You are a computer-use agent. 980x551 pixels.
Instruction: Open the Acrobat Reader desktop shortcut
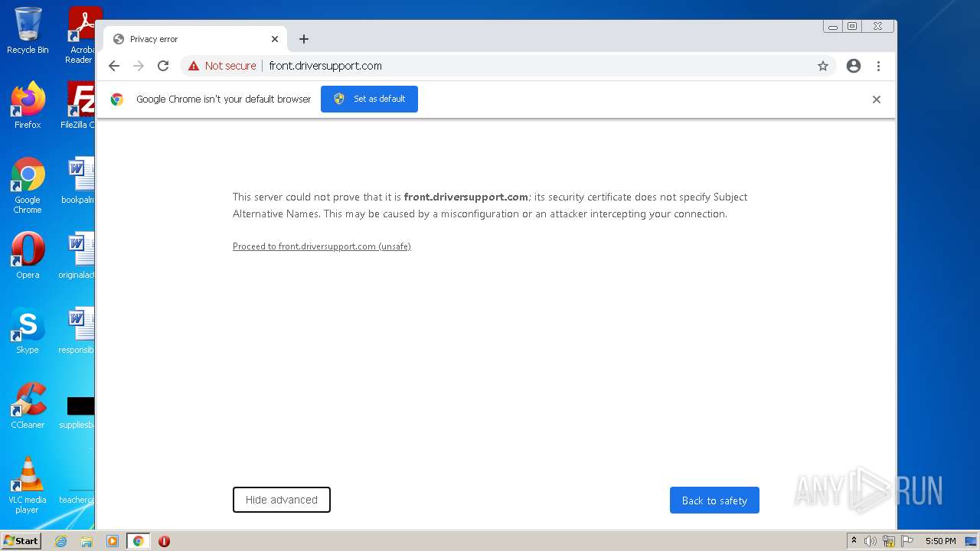click(80, 34)
